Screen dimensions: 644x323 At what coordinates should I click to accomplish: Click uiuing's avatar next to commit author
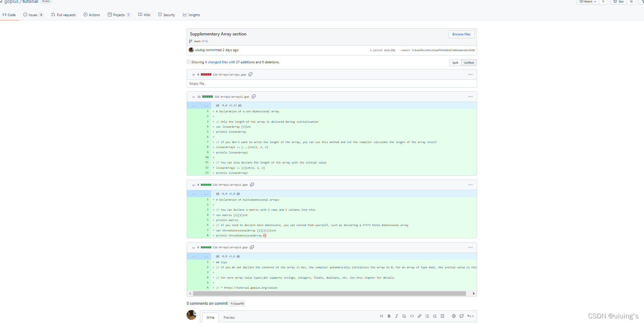[191, 50]
